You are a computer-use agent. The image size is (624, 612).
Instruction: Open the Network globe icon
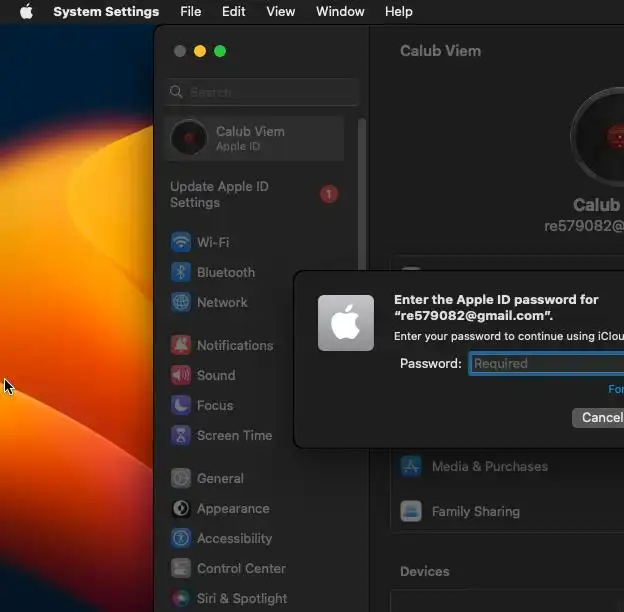pos(181,302)
